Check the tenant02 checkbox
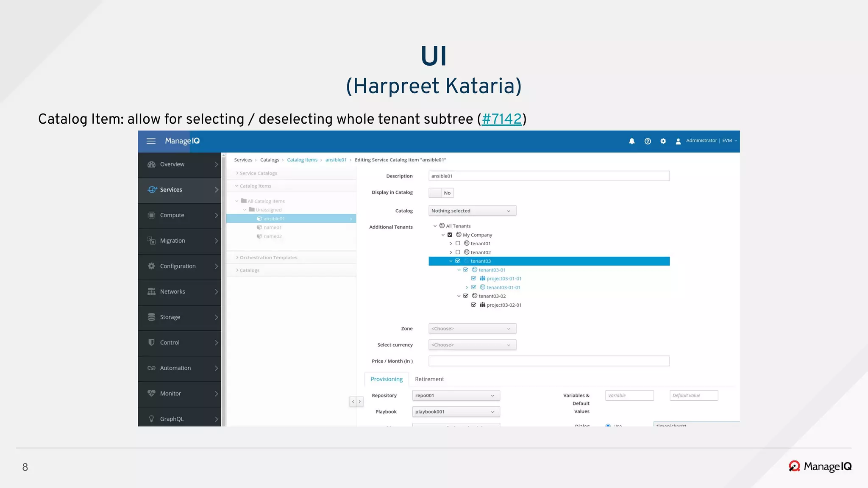868x488 pixels. (458, 252)
